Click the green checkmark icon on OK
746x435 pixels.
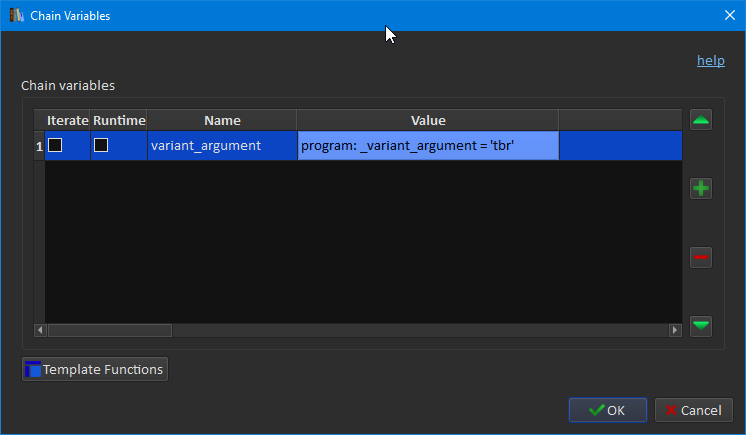pos(596,410)
